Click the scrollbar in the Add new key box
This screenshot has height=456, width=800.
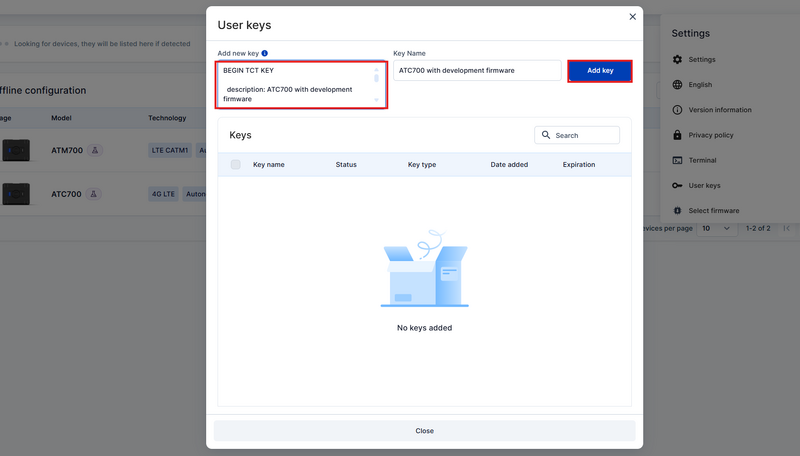click(x=377, y=77)
